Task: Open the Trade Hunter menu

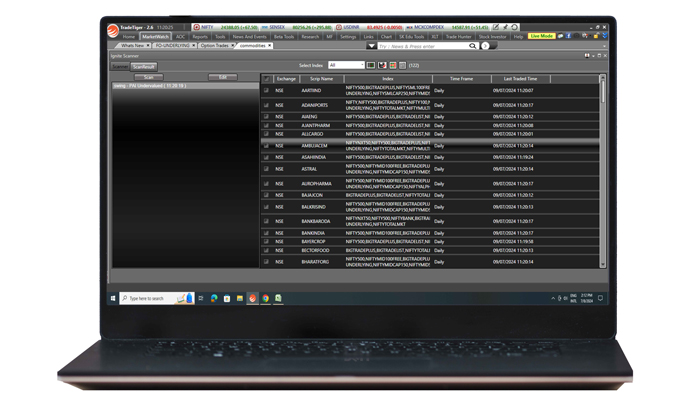Action: click(458, 37)
